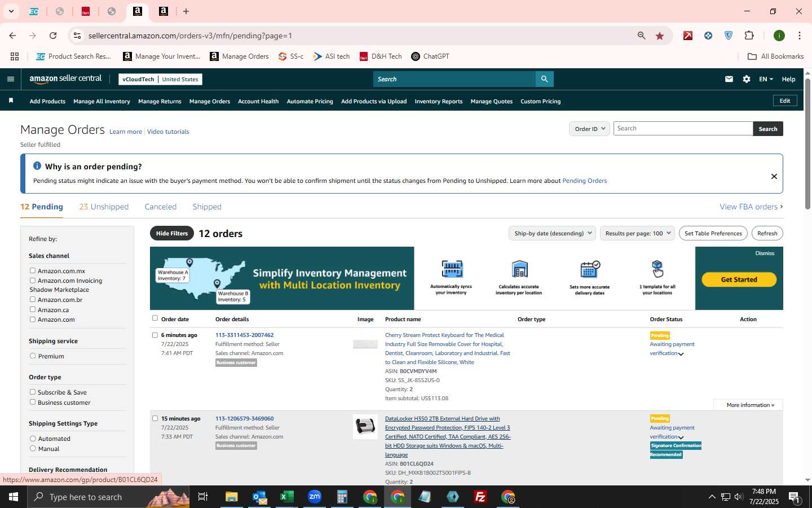This screenshot has width=812, height=508.
Task: Check the Amazon.com sales channel
Action: point(33,319)
